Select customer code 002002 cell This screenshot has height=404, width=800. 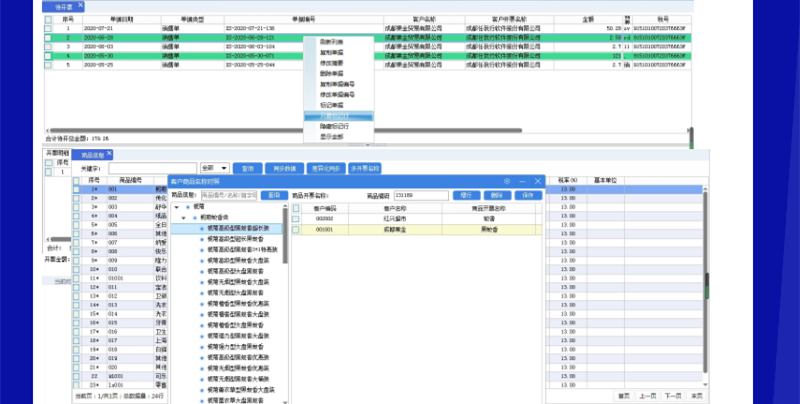[324, 219]
